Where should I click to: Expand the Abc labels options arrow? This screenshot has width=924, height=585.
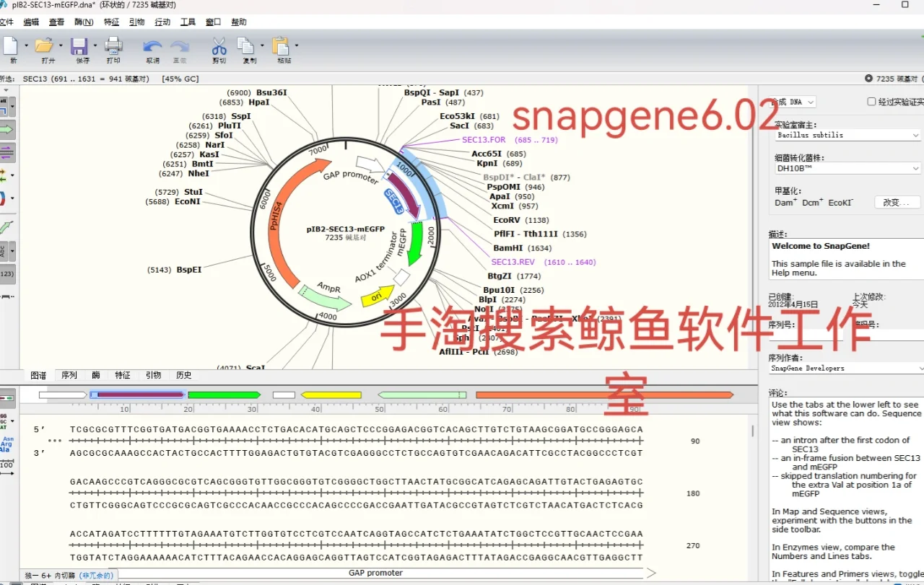coord(12,252)
